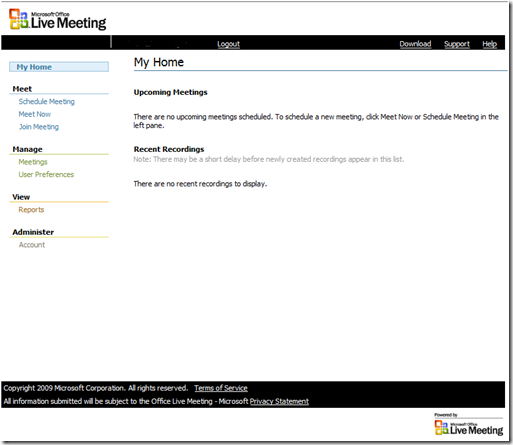Viewport: 513px width, 445px height.
Task: Click the Logout link
Action: (x=228, y=44)
